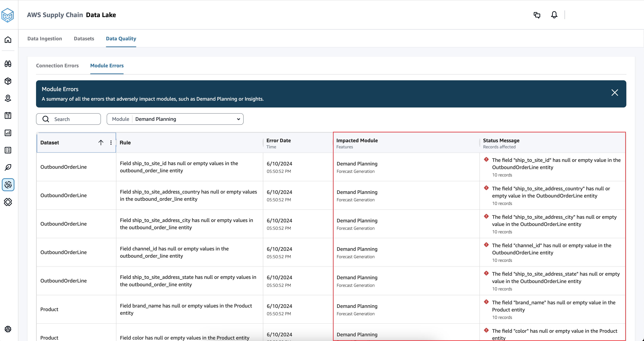Switch to the Datasets tab

click(x=84, y=39)
